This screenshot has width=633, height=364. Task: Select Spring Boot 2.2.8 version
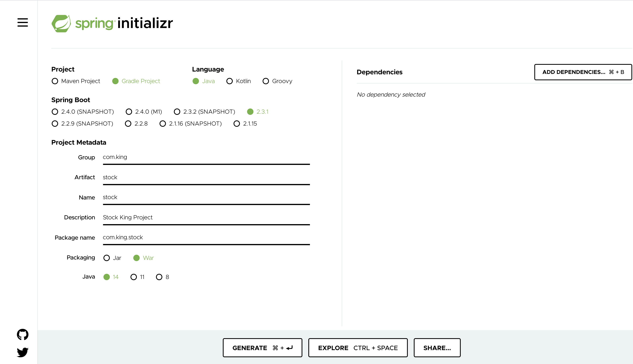(128, 124)
